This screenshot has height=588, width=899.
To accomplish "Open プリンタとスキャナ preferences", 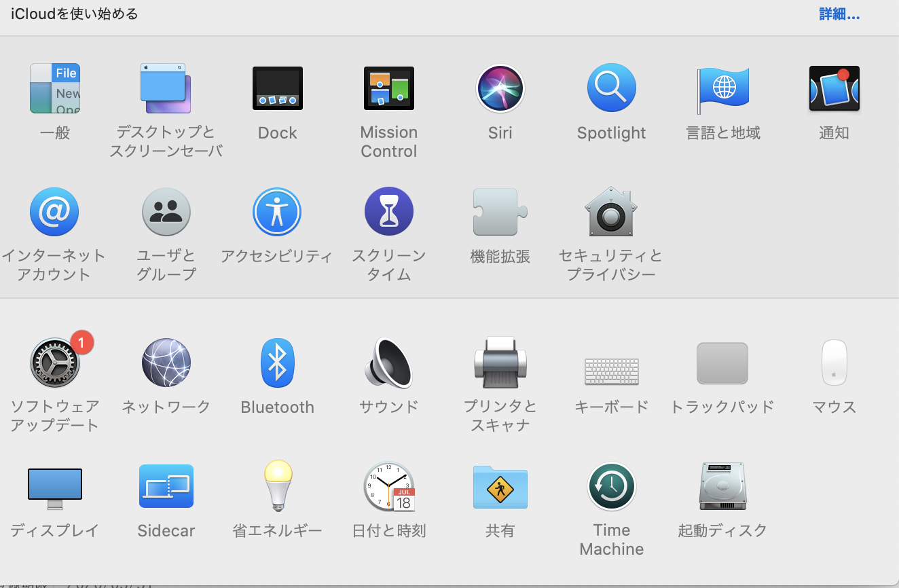I will click(x=500, y=363).
